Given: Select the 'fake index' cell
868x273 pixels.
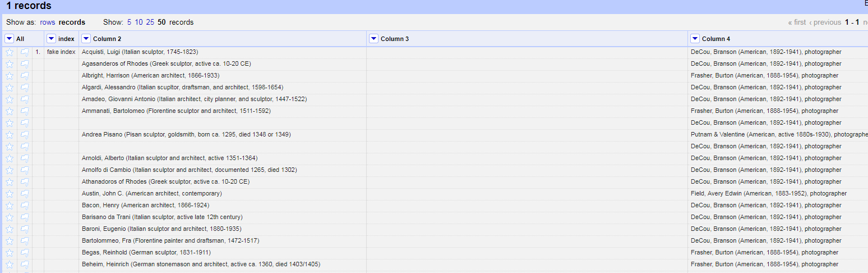Looking at the screenshot, I should pyautogui.click(x=61, y=52).
